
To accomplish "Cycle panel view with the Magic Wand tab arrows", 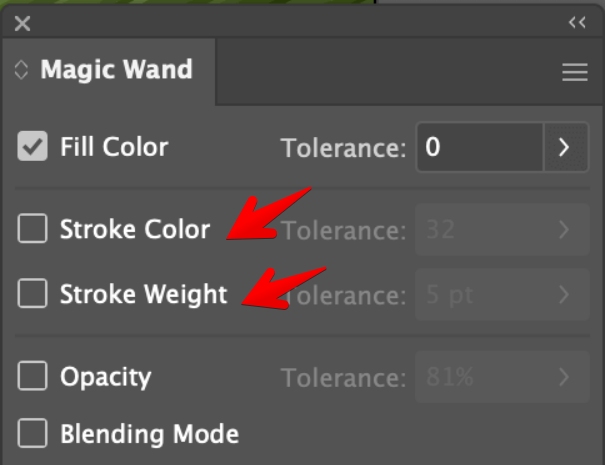I will [22, 71].
